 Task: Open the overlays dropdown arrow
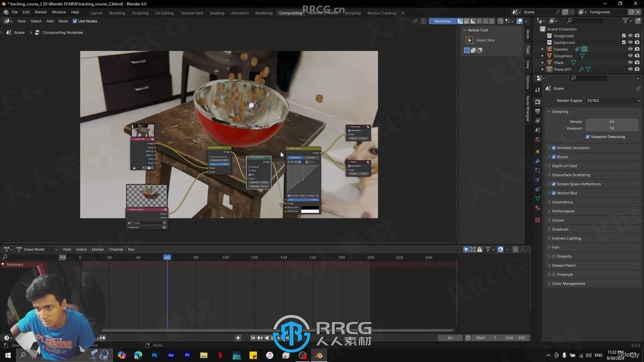526,21
